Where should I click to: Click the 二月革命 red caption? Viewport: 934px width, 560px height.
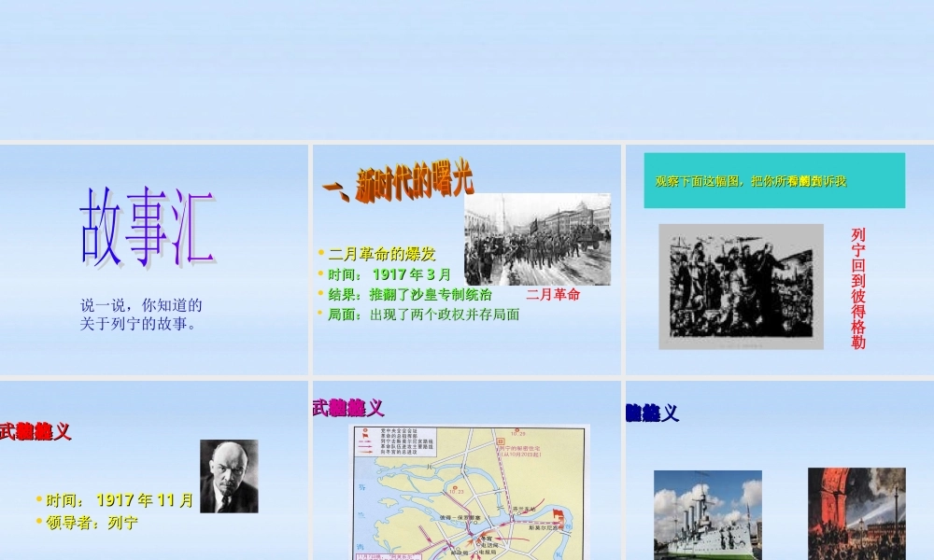coord(553,295)
